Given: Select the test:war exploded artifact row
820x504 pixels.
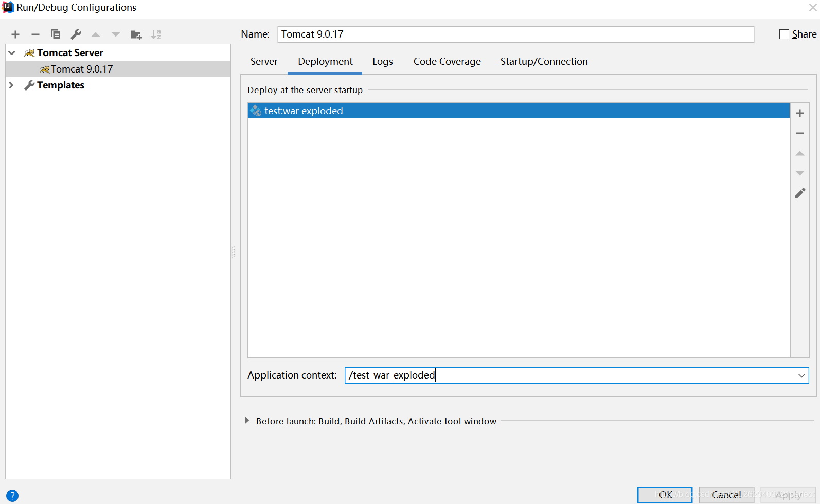Looking at the screenshot, I should pyautogui.click(x=519, y=111).
